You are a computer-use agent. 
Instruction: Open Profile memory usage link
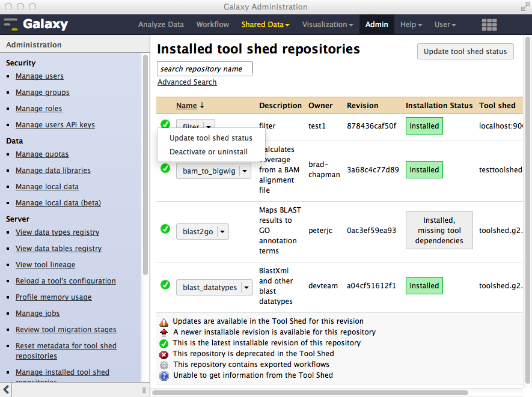coord(54,297)
